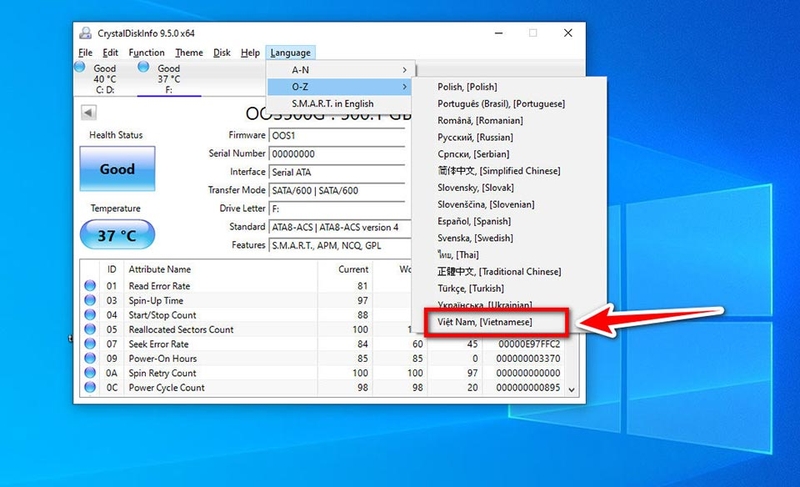Viewport: 800px width, 487px height.
Task: Open the Function menu
Action: (x=146, y=53)
